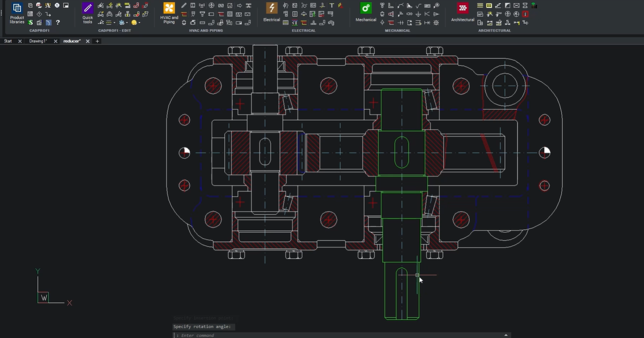This screenshot has width=644, height=338.
Task: Select the yellow window tool in Architectural panel
Action: (x=488, y=5)
